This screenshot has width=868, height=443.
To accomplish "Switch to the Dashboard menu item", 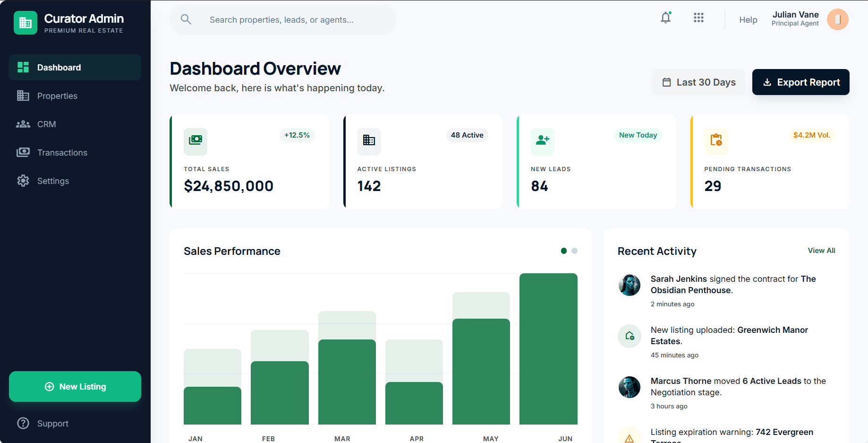I will click(59, 67).
